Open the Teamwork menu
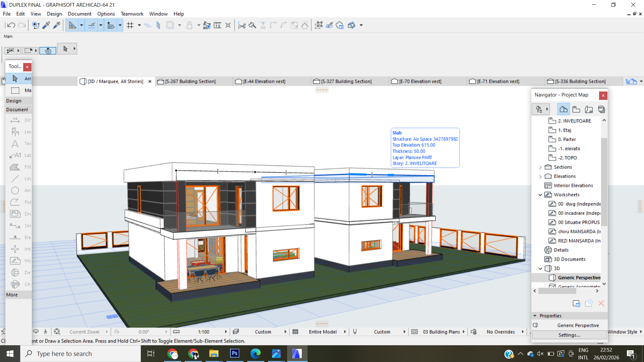The width and height of the screenshot is (644, 362). pos(132,14)
